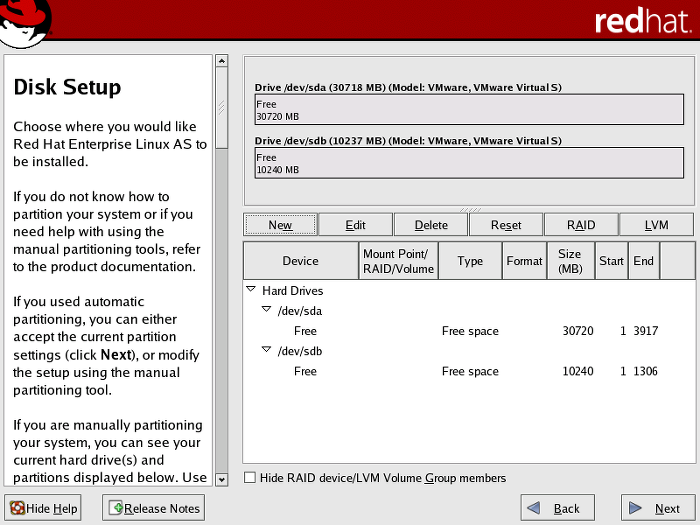Click the sda free space bar 30720 MB

(469, 109)
